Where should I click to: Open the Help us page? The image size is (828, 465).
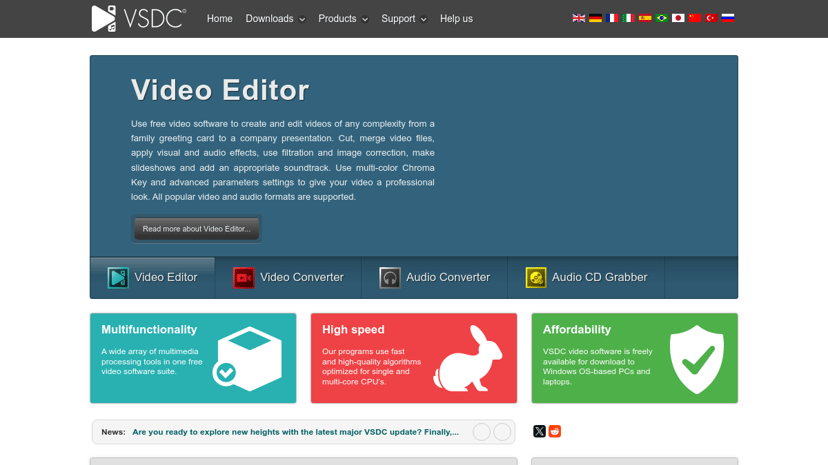(x=456, y=18)
